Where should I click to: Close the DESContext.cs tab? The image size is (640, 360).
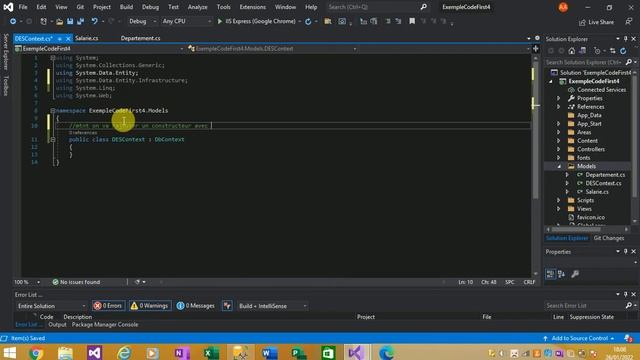[x=68, y=38]
